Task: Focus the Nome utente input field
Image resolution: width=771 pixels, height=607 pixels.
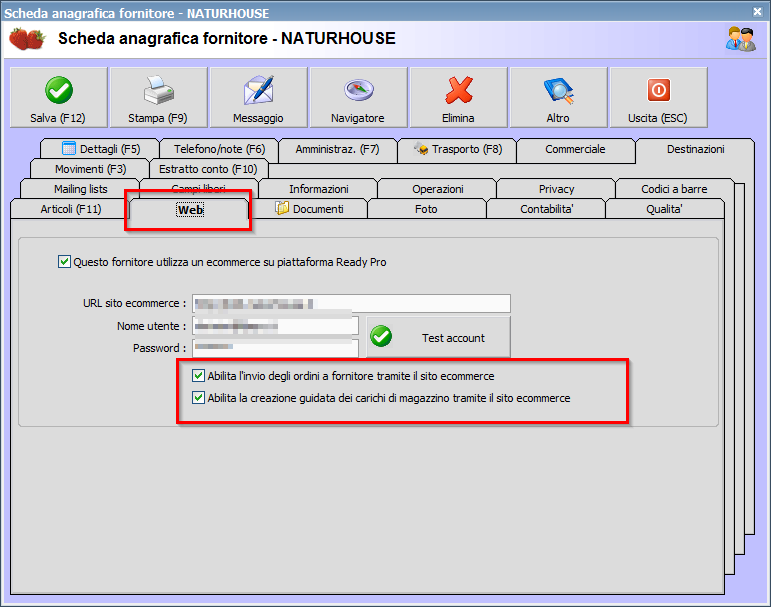Action: click(275, 326)
